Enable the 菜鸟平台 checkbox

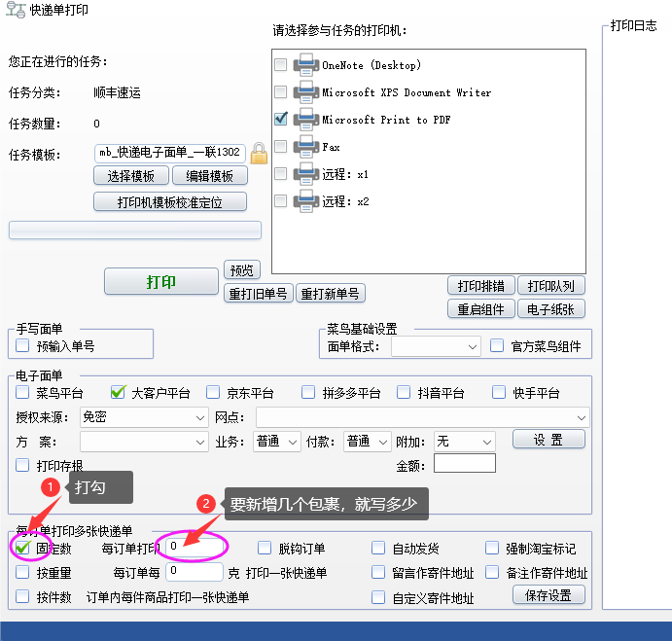pos(23,393)
